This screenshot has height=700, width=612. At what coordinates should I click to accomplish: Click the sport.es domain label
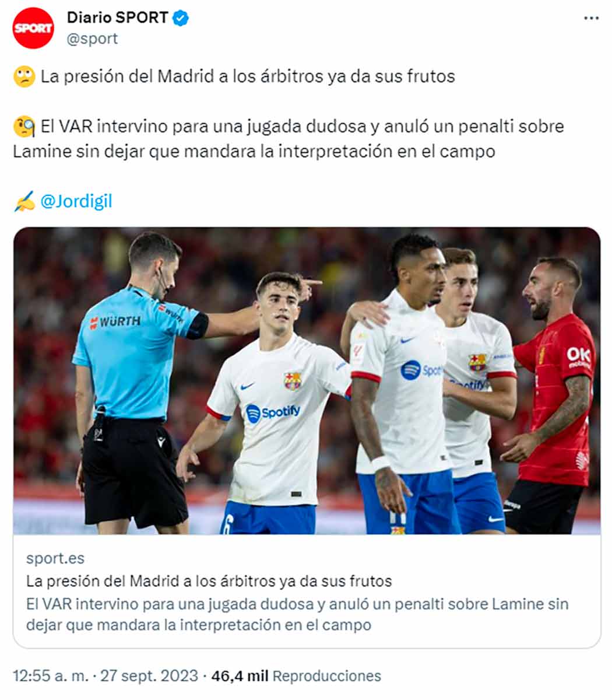(x=55, y=558)
